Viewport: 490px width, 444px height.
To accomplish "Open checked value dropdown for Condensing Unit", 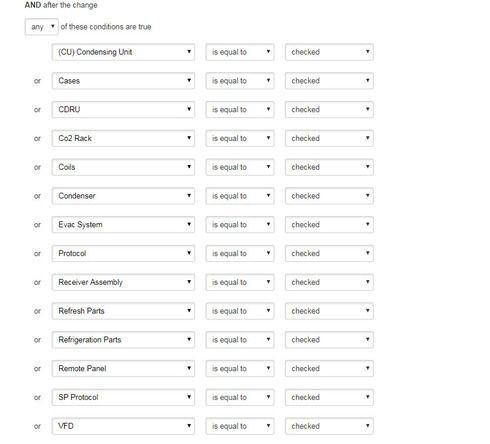I will point(329,52).
